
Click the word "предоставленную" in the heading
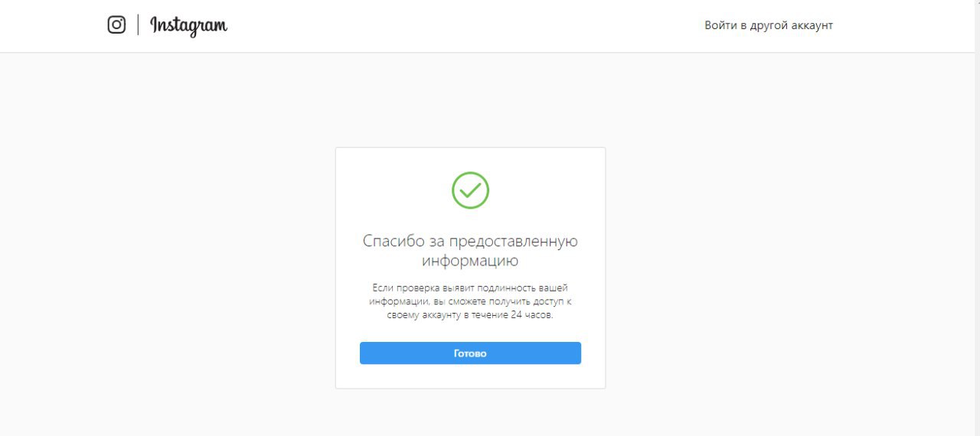pos(513,242)
